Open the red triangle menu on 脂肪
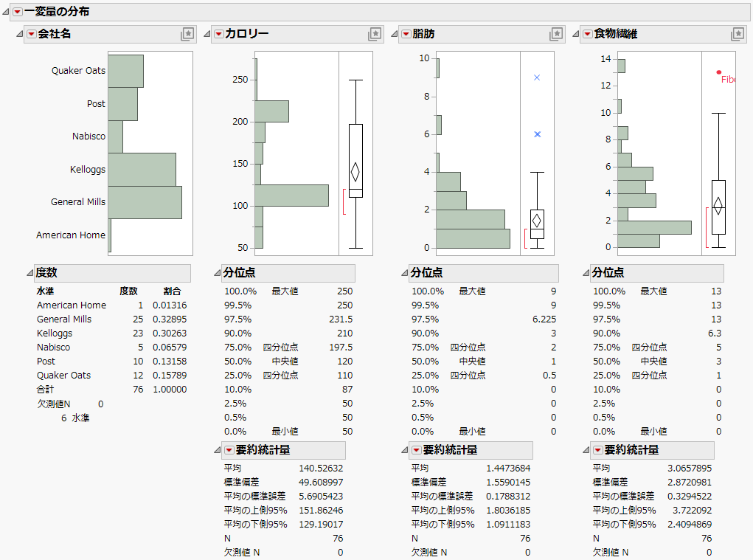Image resolution: width=753 pixels, height=560 pixels. [406, 33]
